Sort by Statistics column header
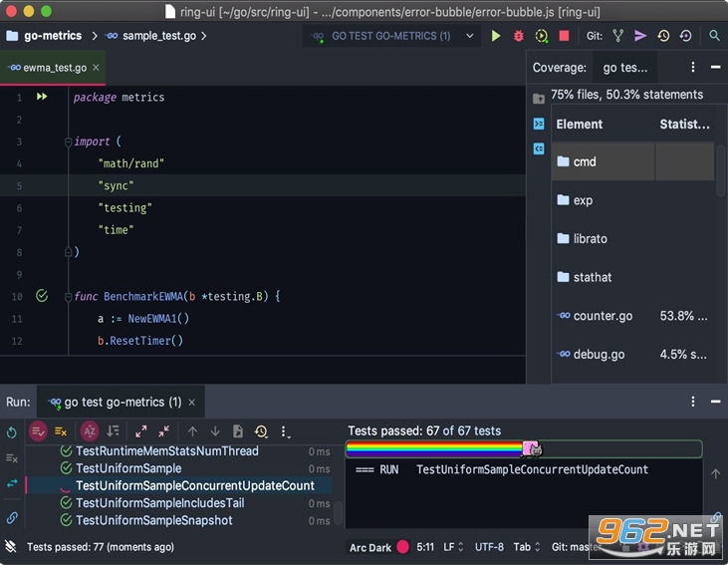 [x=685, y=124]
